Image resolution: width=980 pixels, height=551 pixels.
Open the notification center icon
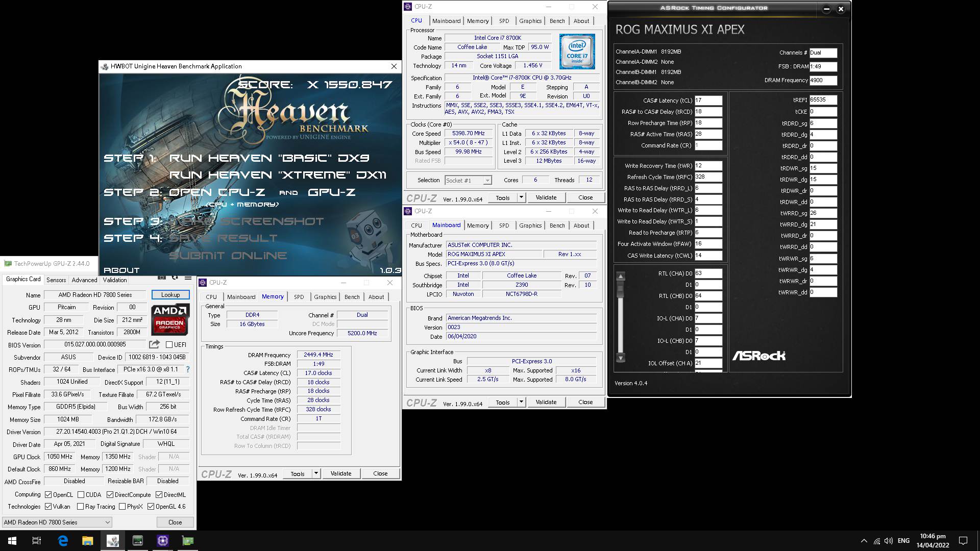(x=963, y=541)
